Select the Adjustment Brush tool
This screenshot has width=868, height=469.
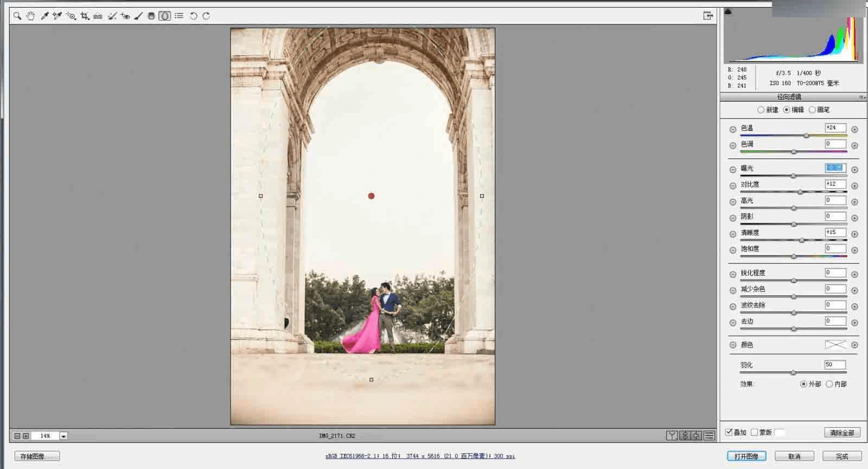[138, 16]
